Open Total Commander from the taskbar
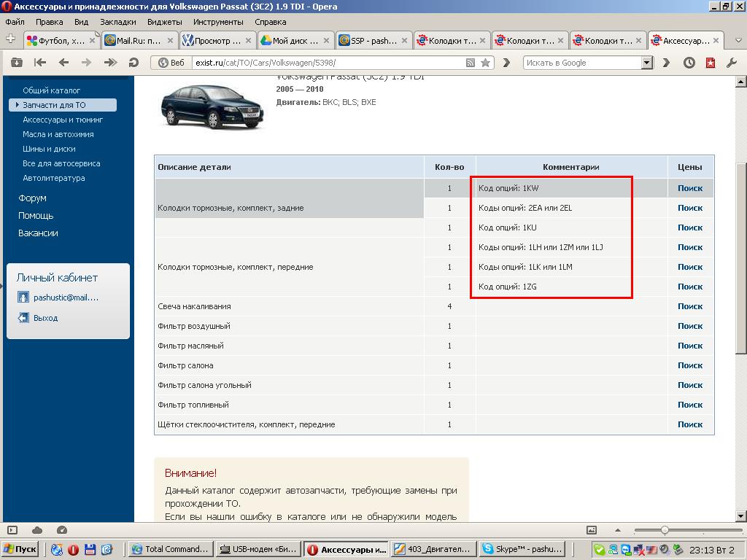747x560 pixels. coord(171,549)
